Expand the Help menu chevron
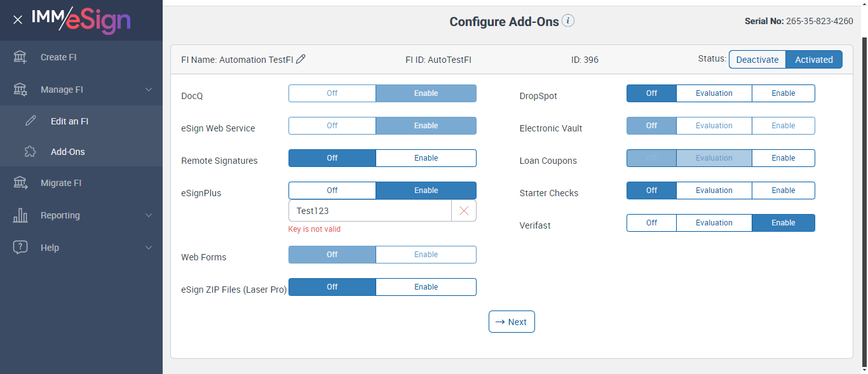 point(149,248)
